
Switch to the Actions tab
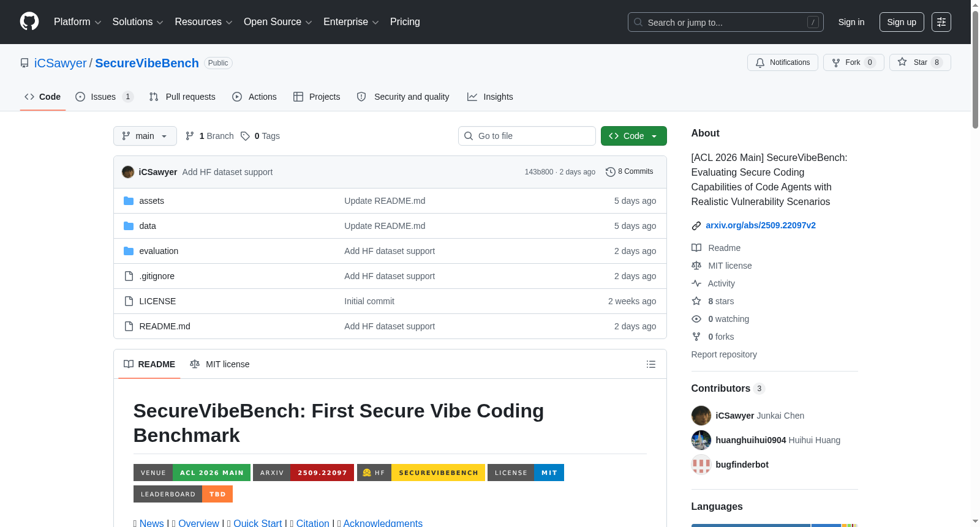click(255, 97)
